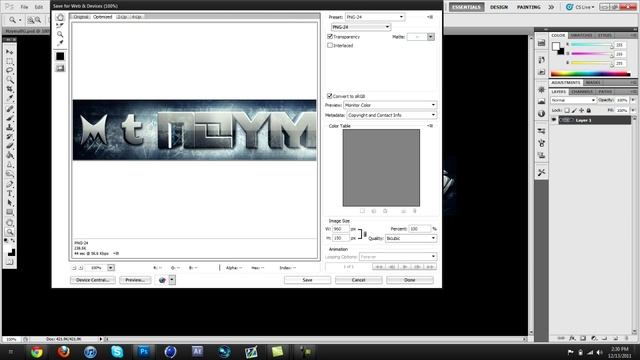This screenshot has height=360, width=640.
Task: Open the layer blend mode Normal dropdown
Action: click(x=573, y=100)
